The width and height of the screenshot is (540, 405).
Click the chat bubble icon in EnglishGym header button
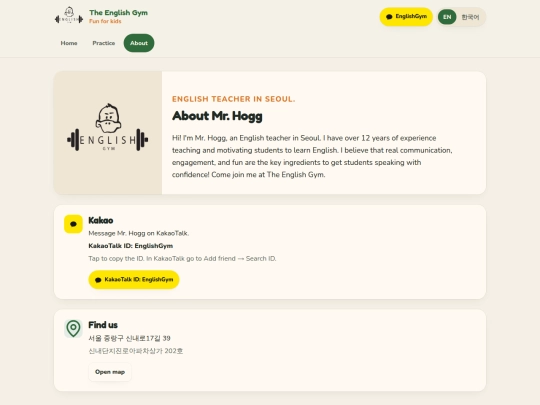coord(389,17)
